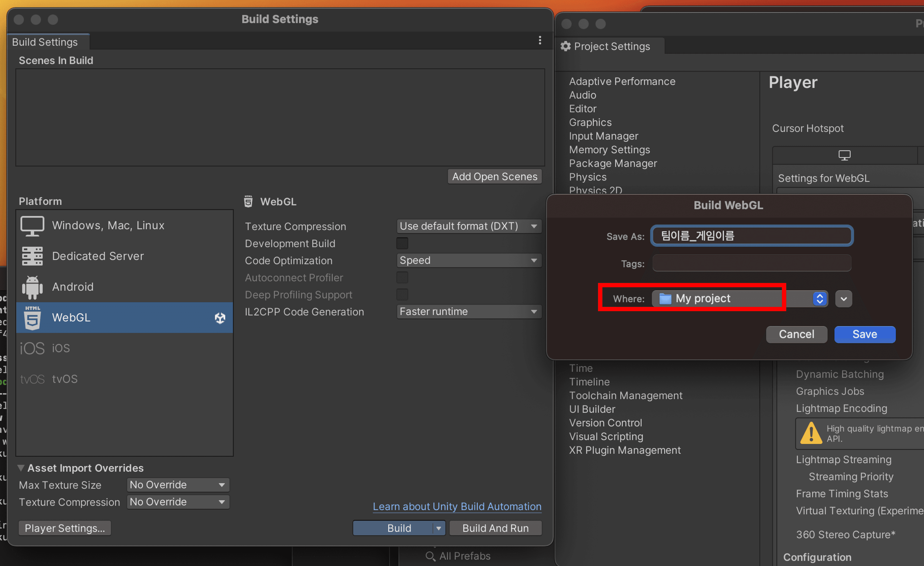Click Cancel in Build WebGL dialog
Viewport: 924px width, 566px height.
796,334
